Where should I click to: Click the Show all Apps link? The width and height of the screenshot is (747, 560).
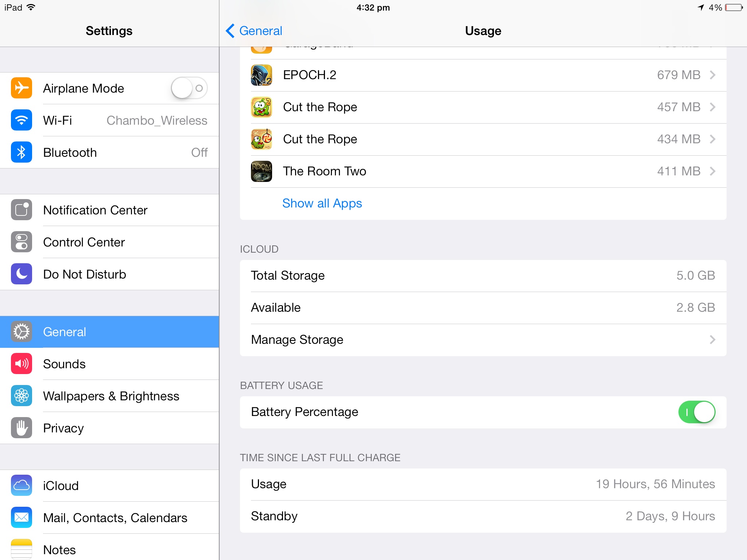322,203
